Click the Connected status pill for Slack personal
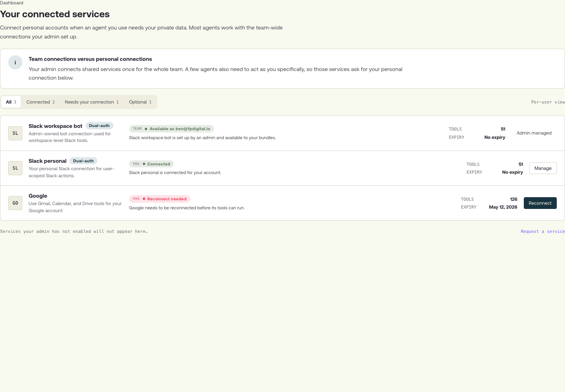 151,164
